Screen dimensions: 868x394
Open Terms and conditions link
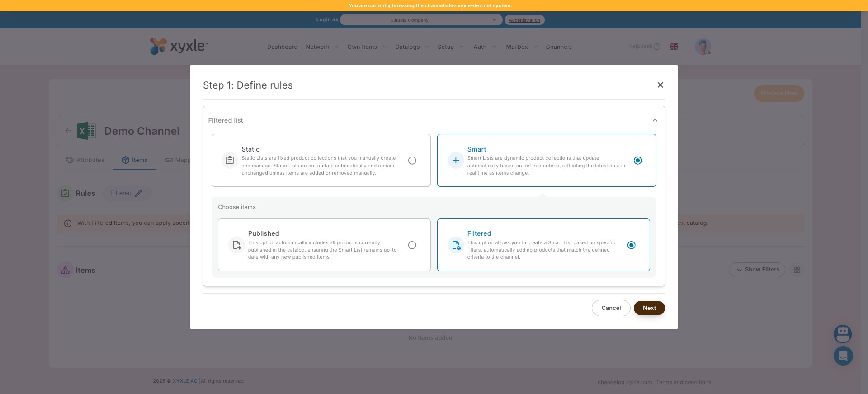coord(684,382)
